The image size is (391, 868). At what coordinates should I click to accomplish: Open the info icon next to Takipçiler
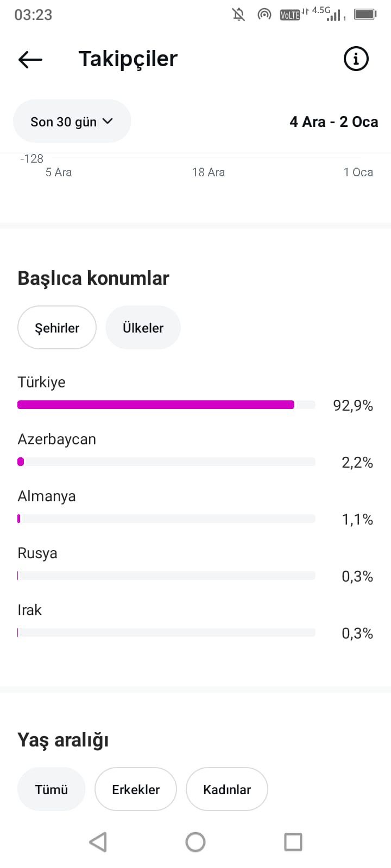(x=356, y=59)
